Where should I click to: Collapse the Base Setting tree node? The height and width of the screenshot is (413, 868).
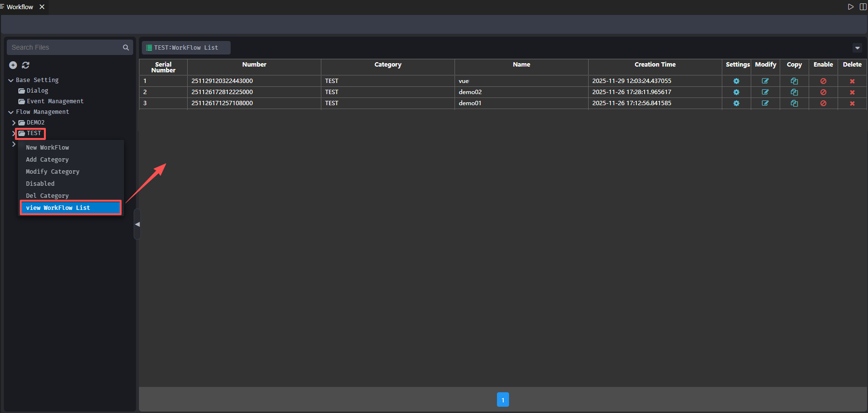pyautogui.click(x=11, y=81)
